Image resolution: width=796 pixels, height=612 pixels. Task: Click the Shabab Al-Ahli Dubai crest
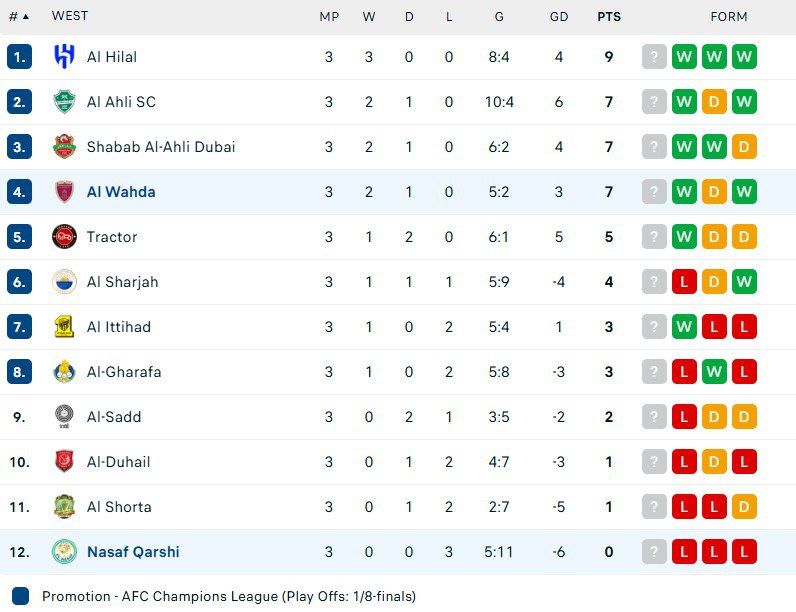pos(64,147)
